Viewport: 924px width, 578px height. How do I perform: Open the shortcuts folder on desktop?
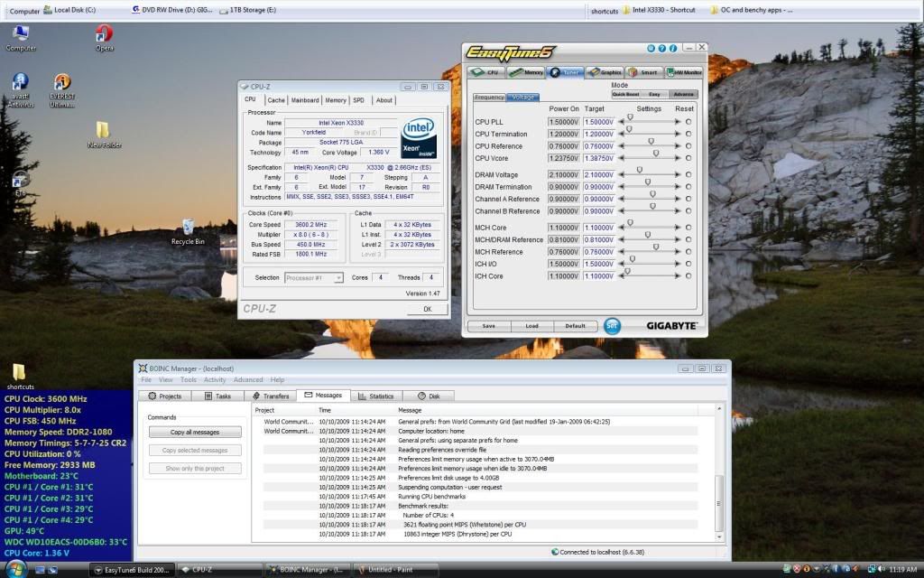pyautogui.click(x=20, y=377)
